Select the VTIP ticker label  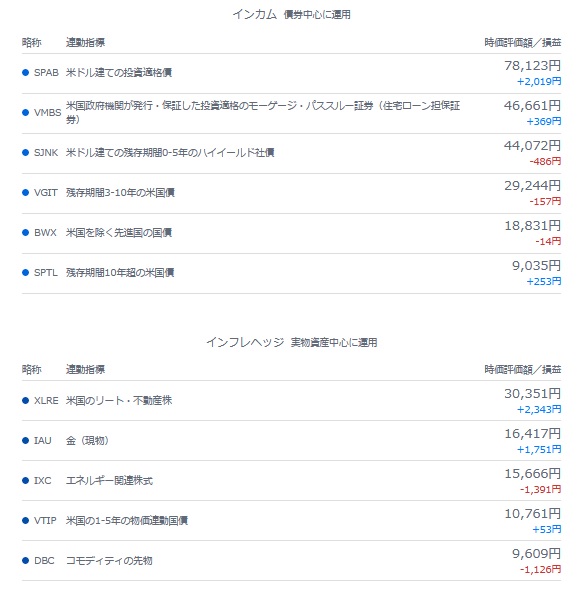[x=45, y=521]
